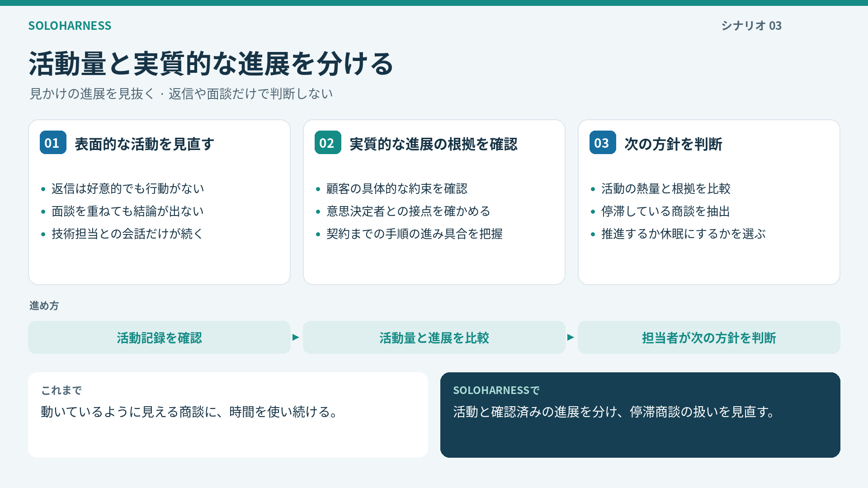Click bullet 活動の熱量と根拠を比較
The image size is (868, 488).
tap(666, 188)
